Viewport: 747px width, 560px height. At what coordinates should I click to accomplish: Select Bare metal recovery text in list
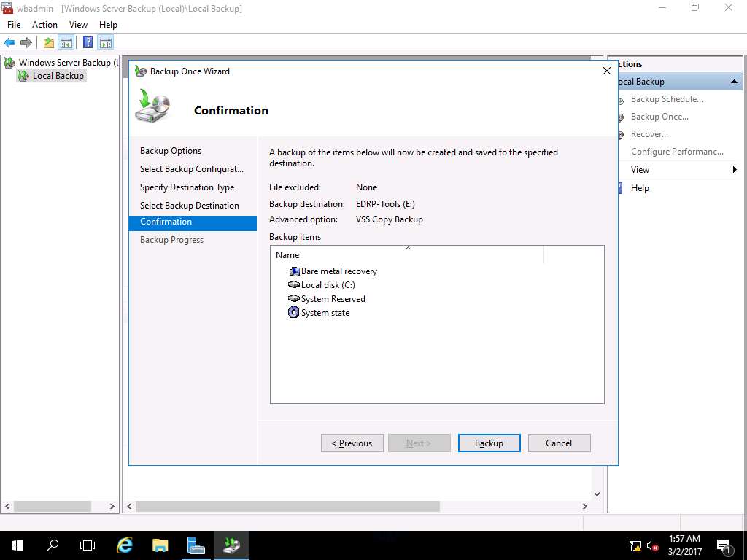(x=339, y=271)
